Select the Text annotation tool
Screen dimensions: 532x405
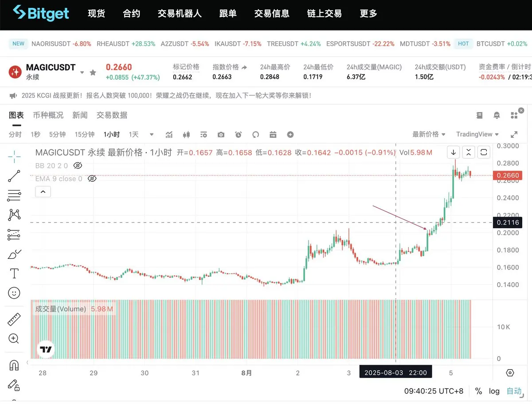pyautogui.click(x=14, y=273)
